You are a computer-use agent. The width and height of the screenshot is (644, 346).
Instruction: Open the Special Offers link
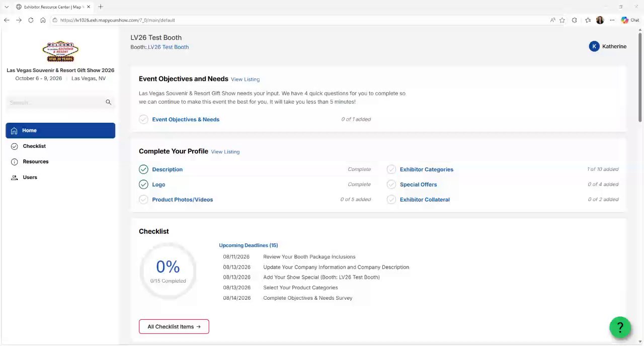point(418,185)
